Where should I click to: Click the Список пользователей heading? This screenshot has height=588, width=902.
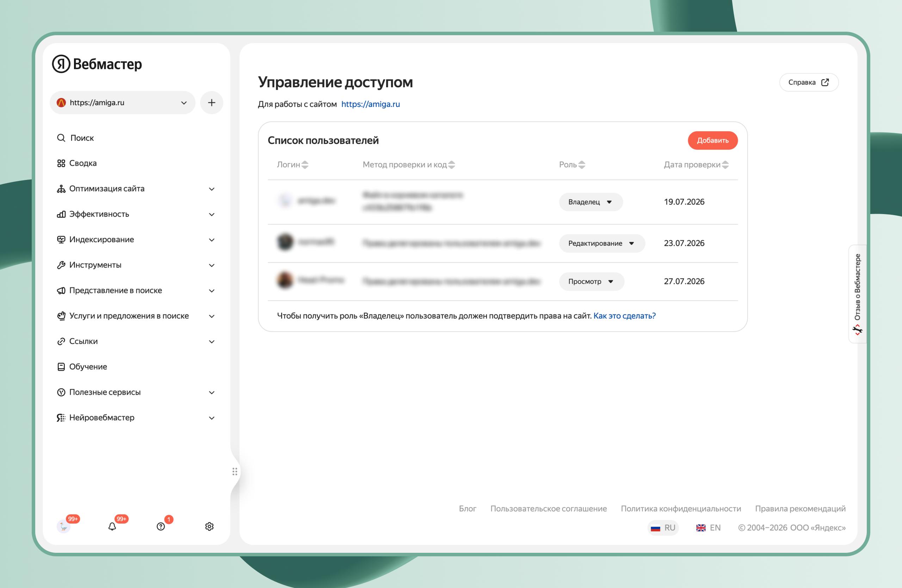point(323,140)
